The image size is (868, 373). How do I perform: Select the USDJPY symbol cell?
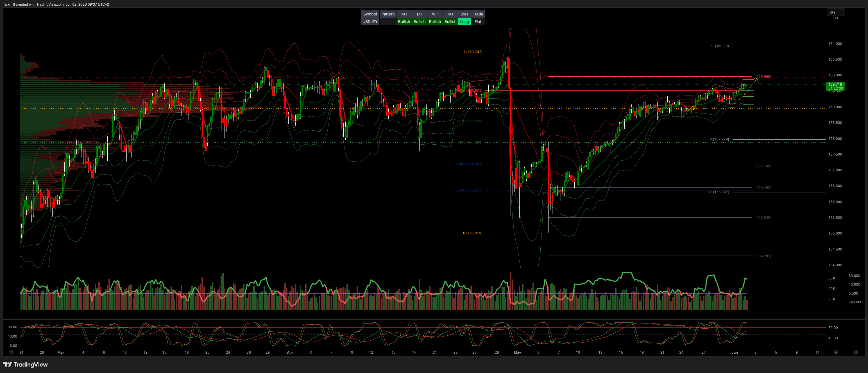370,22
